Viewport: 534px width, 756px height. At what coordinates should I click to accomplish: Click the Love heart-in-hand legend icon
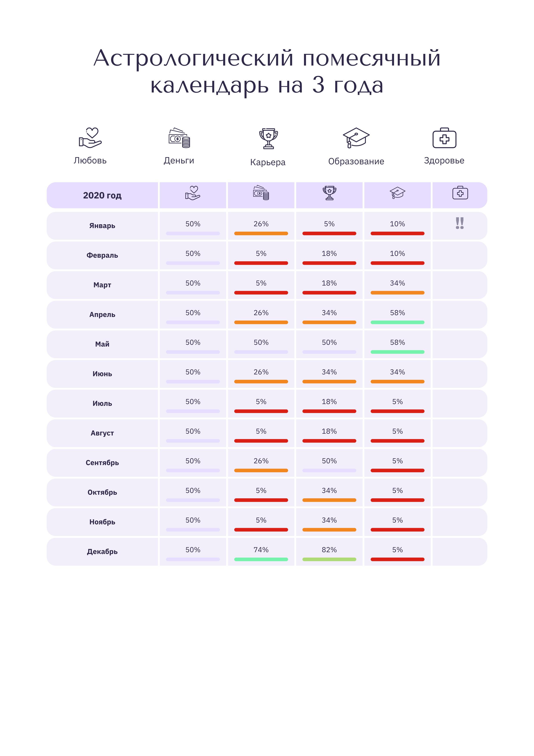point(90,137)
